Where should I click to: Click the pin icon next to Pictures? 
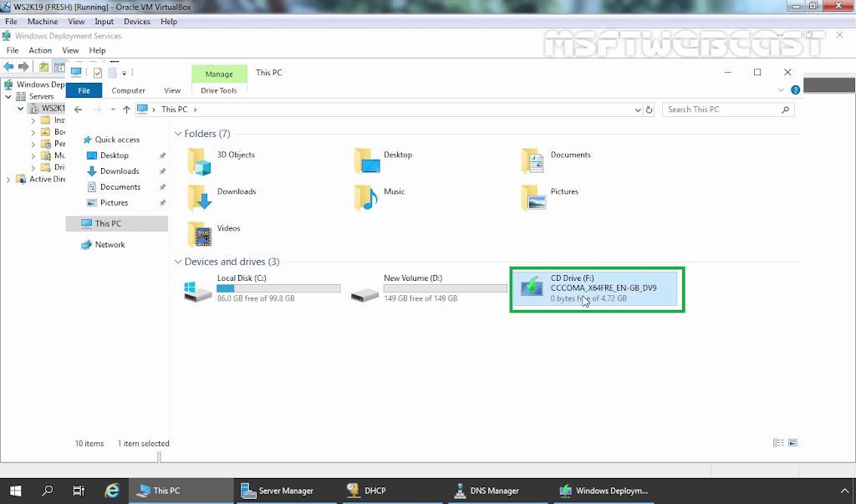pyautogui.click(x=162, y=203)
